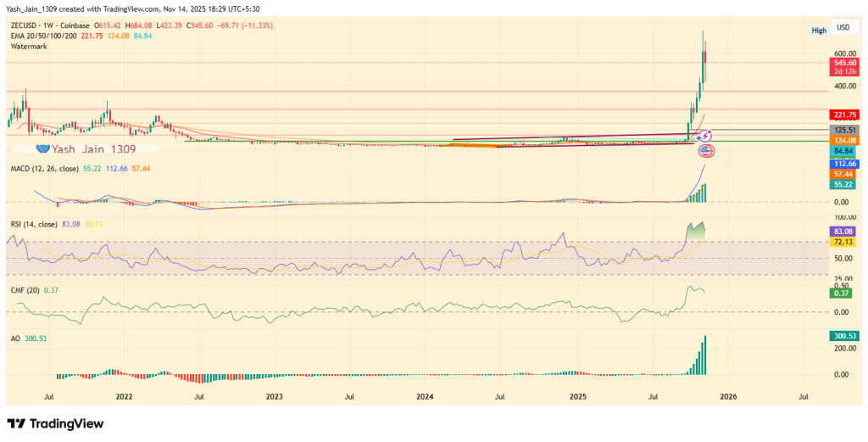The width and height of the screenshot is (868, 442).
Task: Click the TradingView logo at bottom left
Action: pos(55,423)
